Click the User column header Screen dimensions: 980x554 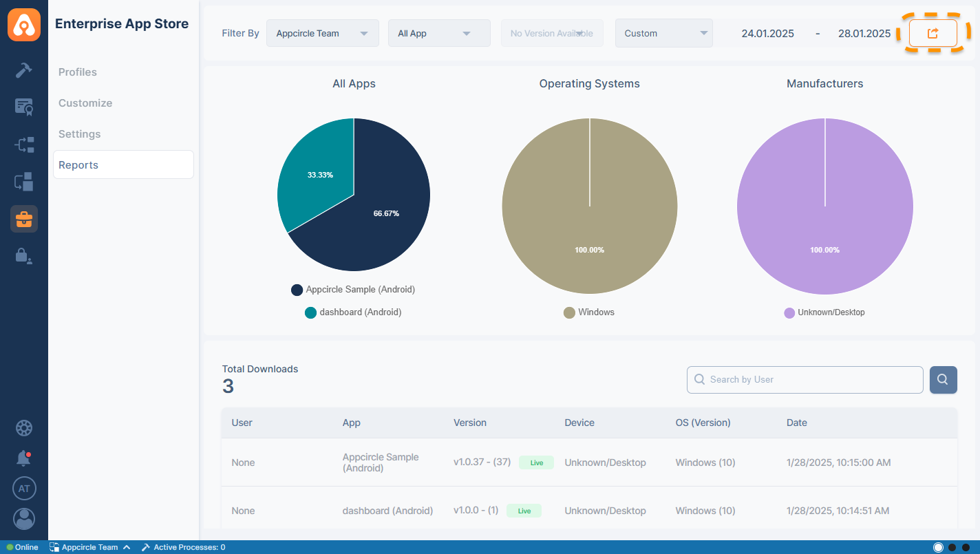pyautogui.click(x=242, y=423)
